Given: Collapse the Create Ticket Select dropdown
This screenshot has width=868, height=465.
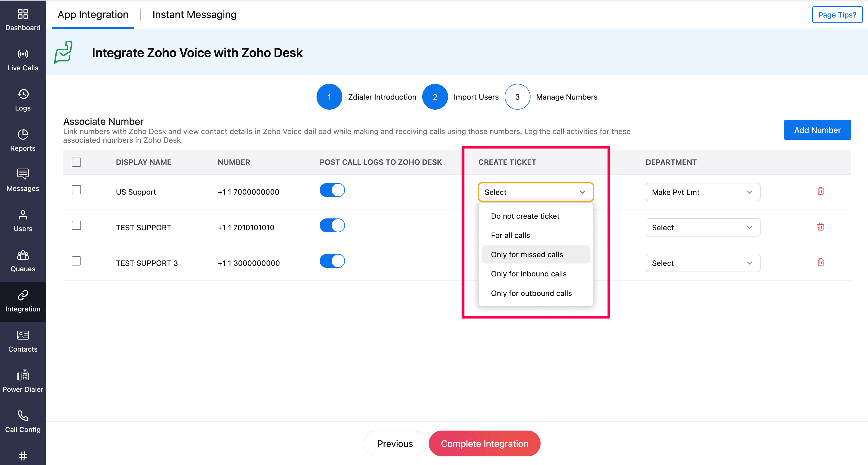Looking at the screenshot, I should point(535,192).
